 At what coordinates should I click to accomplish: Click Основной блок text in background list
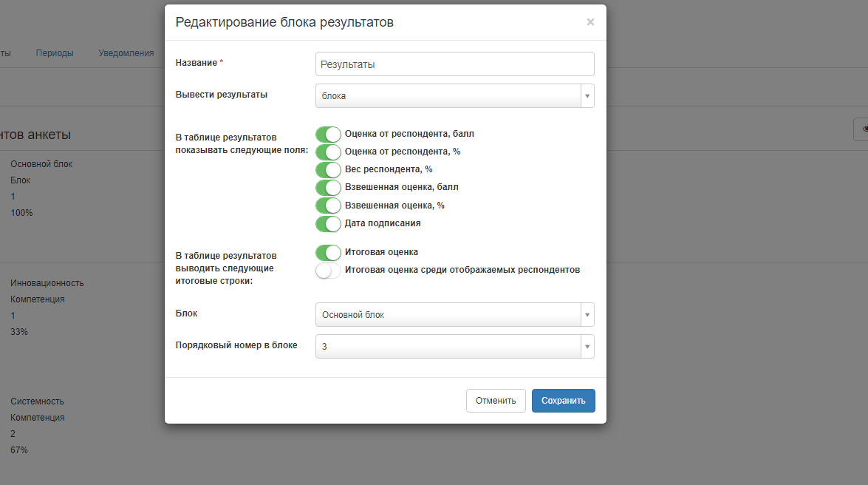[x=41, y=164]
